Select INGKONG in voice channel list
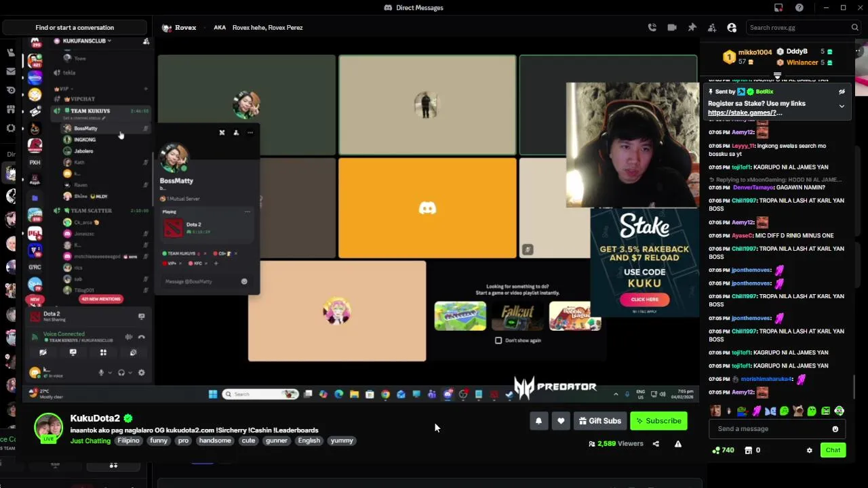Viewport: 868px width, 488px height. [x=85, y=140]
